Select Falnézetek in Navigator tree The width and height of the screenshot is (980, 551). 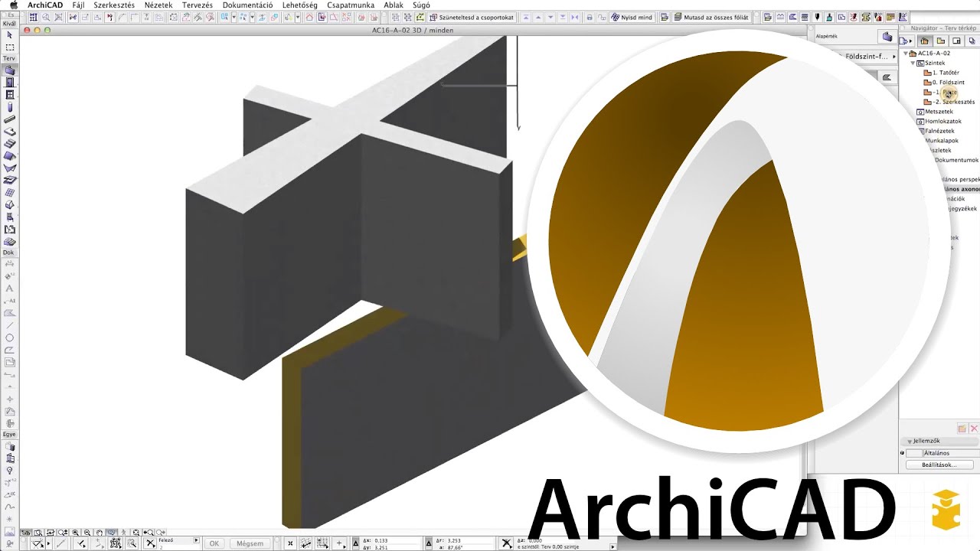[x=936, y=131]
